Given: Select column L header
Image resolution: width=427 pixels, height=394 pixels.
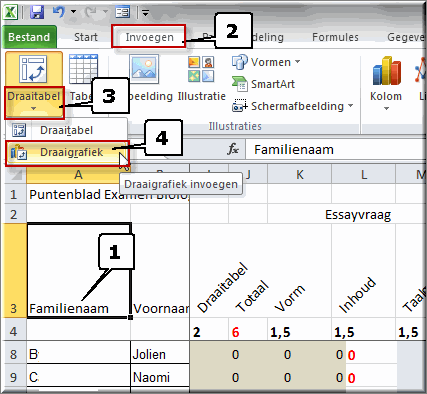Looking at the screenshot, I should [364, 174].
